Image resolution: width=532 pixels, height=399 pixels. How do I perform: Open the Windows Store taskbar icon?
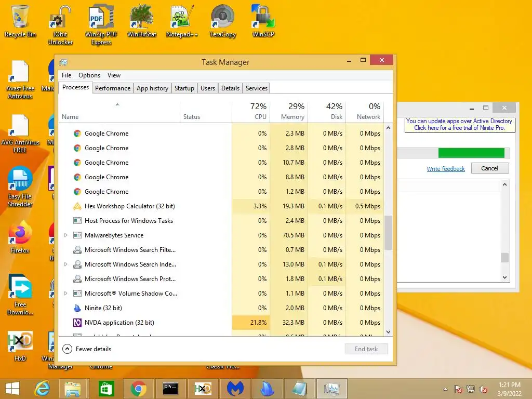tap(105, 389)
